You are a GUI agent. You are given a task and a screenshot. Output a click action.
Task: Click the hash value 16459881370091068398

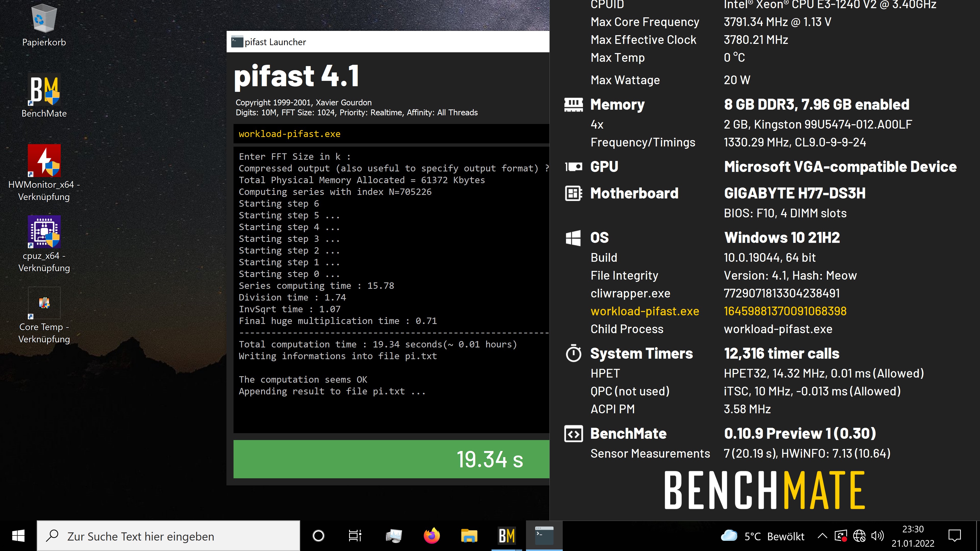pyautogui.click(x=785, y=311)
